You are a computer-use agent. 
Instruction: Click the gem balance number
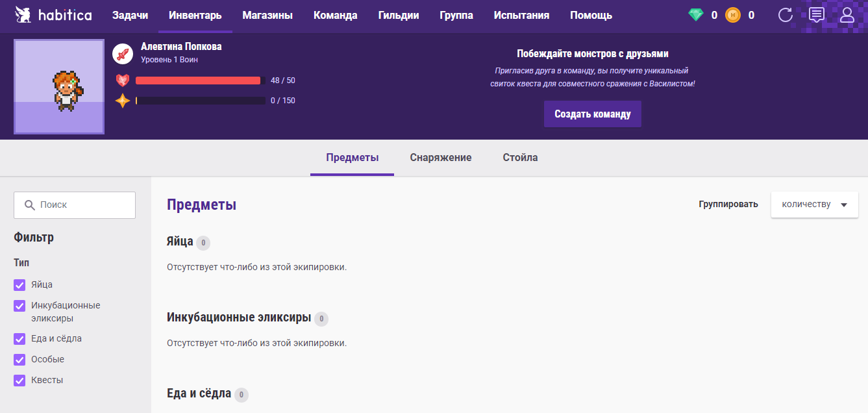tap(714, 15)
